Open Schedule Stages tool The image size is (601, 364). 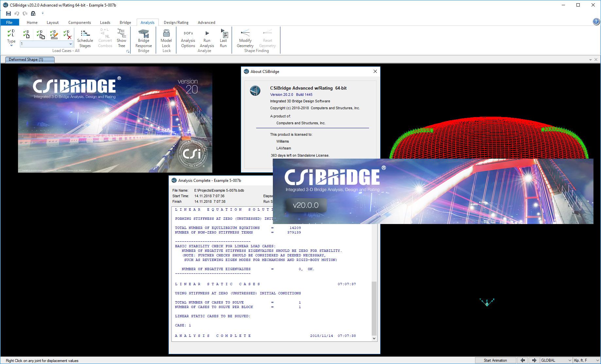[x=85, y=38]
